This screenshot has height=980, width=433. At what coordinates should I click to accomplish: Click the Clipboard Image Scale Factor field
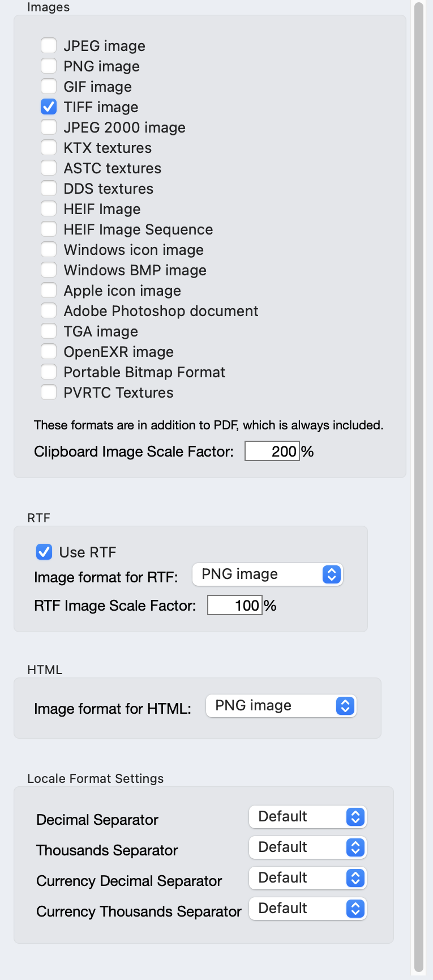coord(272,451)
